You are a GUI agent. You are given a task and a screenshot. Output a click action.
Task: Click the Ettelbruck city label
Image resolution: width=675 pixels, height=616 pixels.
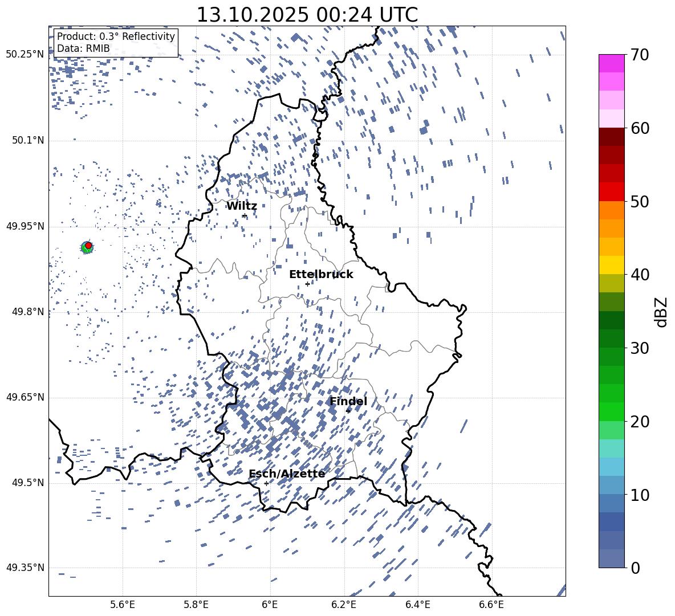click(321, 275)
